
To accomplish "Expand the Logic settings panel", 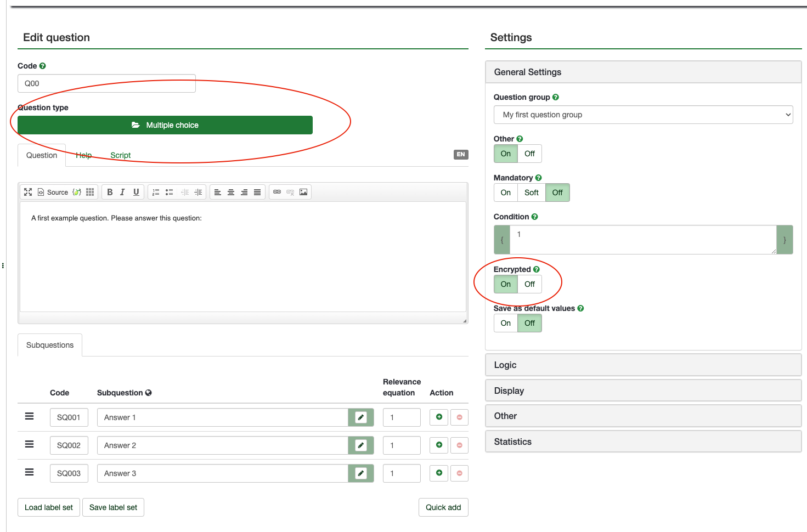I will tap(643, 365).
